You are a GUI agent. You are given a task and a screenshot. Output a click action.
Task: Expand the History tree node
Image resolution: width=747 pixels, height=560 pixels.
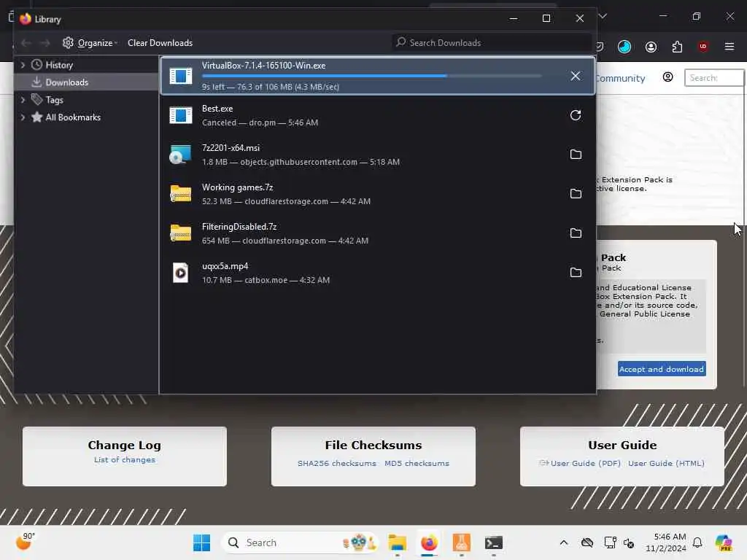pos(23,65)
